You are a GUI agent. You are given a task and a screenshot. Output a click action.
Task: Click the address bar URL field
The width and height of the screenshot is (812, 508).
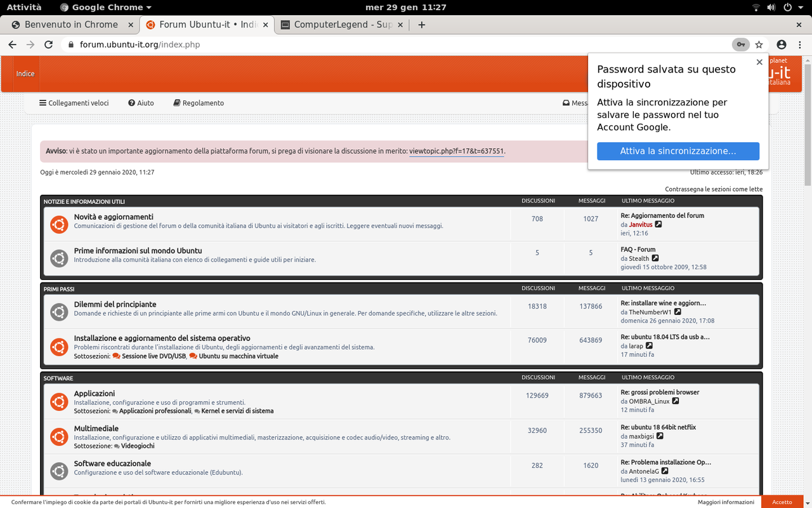(400, 44)
